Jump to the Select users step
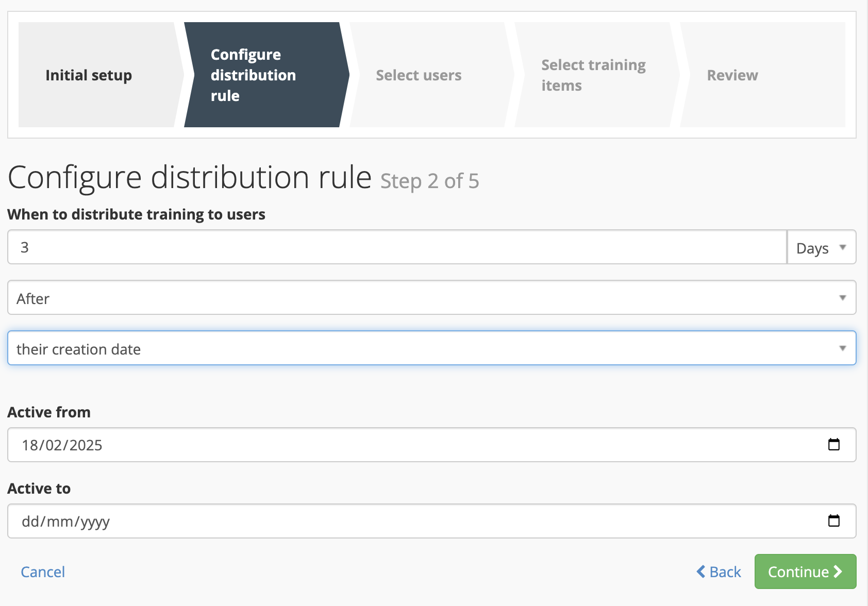 click(x=419, y=75)
